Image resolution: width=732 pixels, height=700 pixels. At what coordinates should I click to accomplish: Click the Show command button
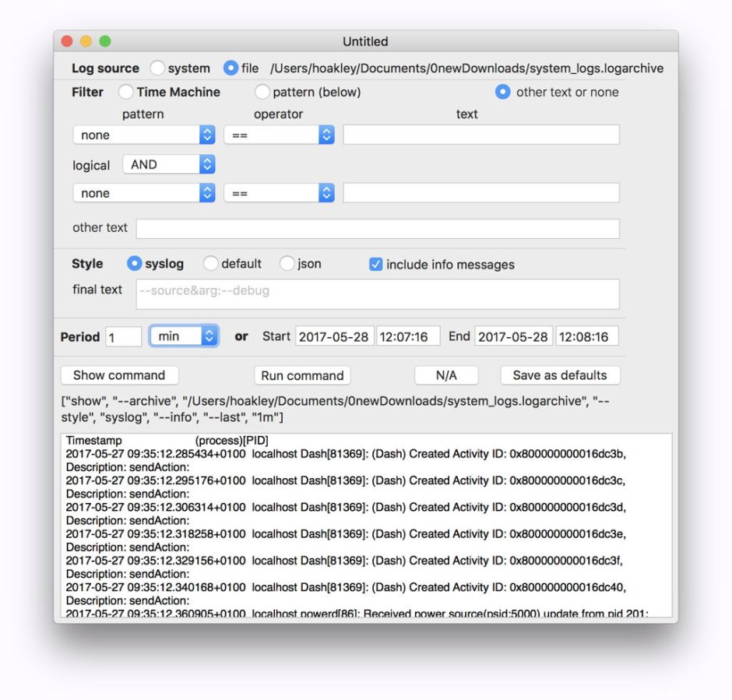pos(119,375)
